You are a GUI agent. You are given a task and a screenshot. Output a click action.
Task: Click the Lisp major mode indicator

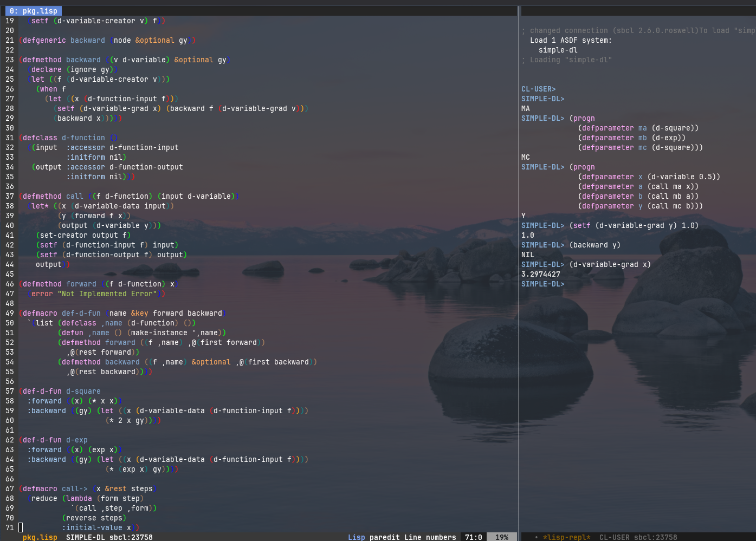[x=356, y=537]
